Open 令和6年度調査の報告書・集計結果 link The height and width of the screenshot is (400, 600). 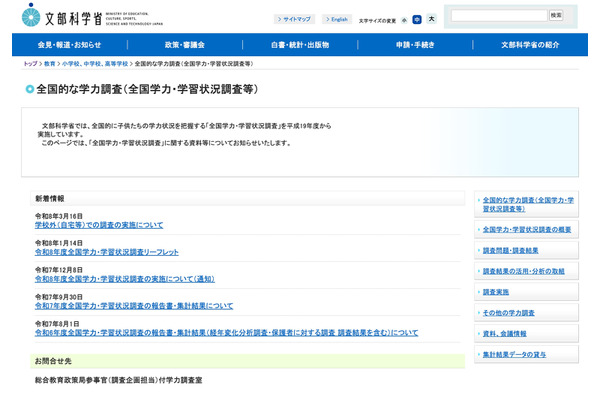pos(227,333)
